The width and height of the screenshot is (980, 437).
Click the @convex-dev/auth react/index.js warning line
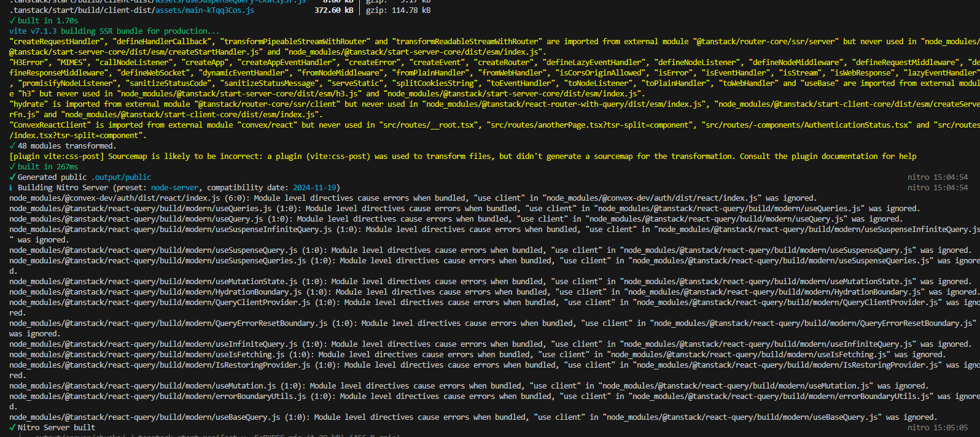413,198
